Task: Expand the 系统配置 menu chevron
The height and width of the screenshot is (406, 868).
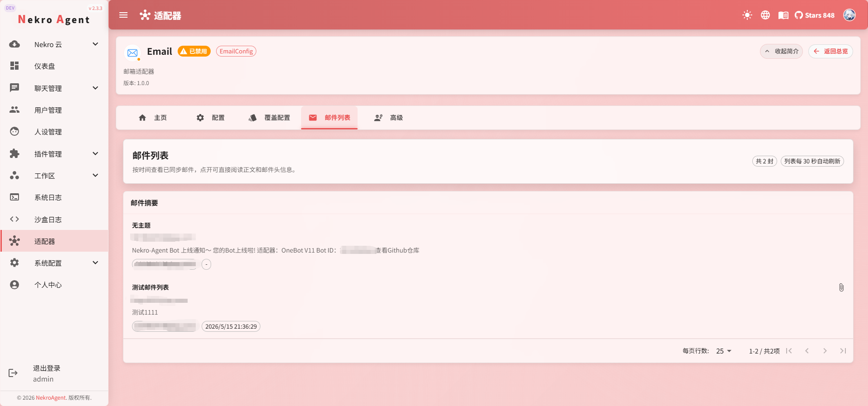Action: tap(95, 263)
